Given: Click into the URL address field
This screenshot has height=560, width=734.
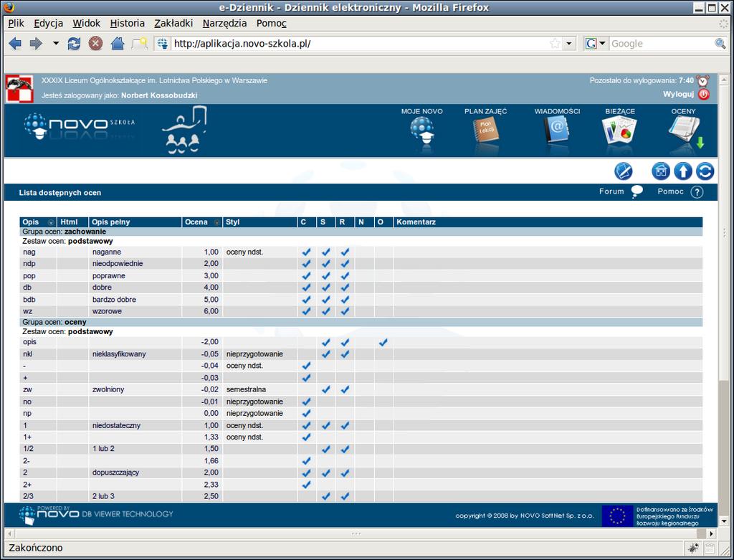Looking at the screenshot, I should [x=358, y=44].
